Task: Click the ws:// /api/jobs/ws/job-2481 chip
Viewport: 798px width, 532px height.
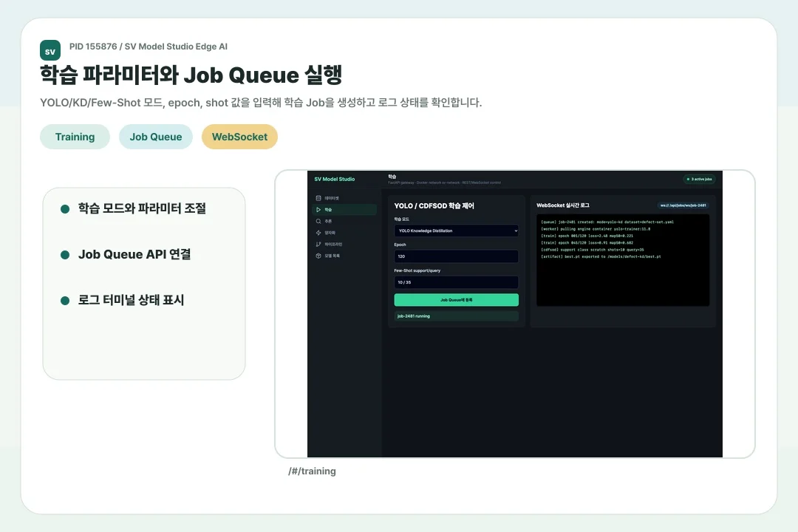Action: pos(683,205)
